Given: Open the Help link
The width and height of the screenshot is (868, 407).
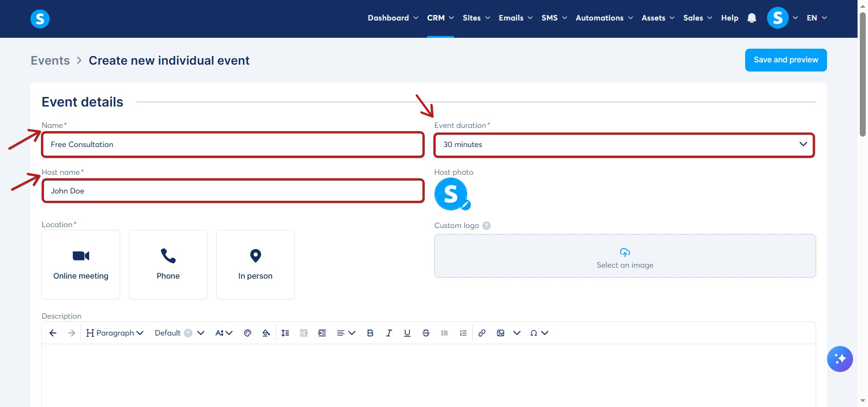Looking at the screenshot, I should point(730,18).
